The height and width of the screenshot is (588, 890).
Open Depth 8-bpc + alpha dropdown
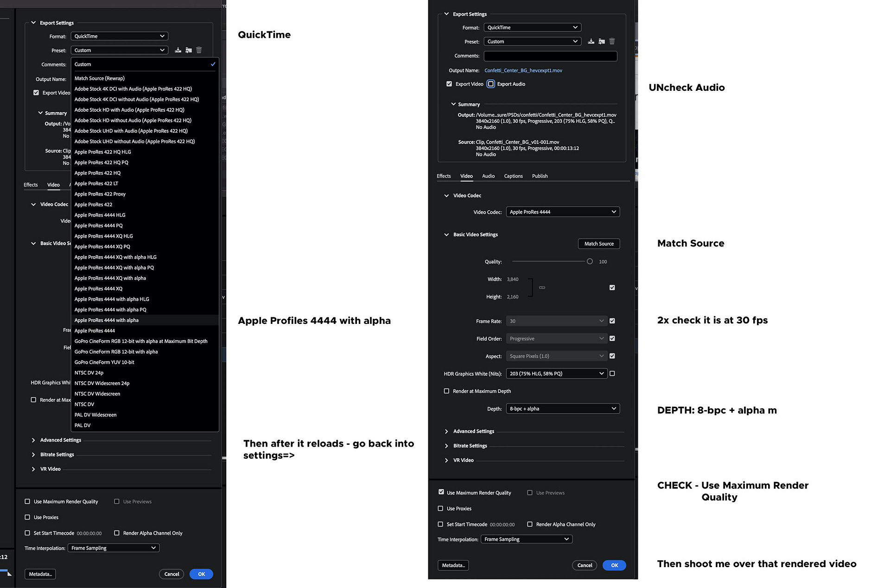pos(563,409)
